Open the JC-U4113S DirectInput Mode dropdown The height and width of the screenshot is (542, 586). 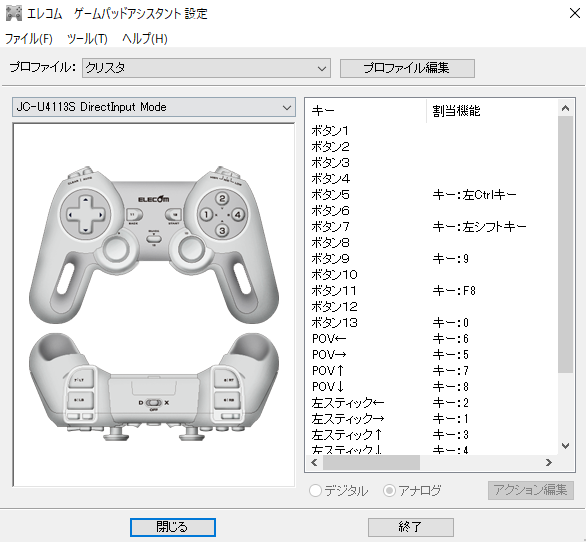(x=154, y=107)
